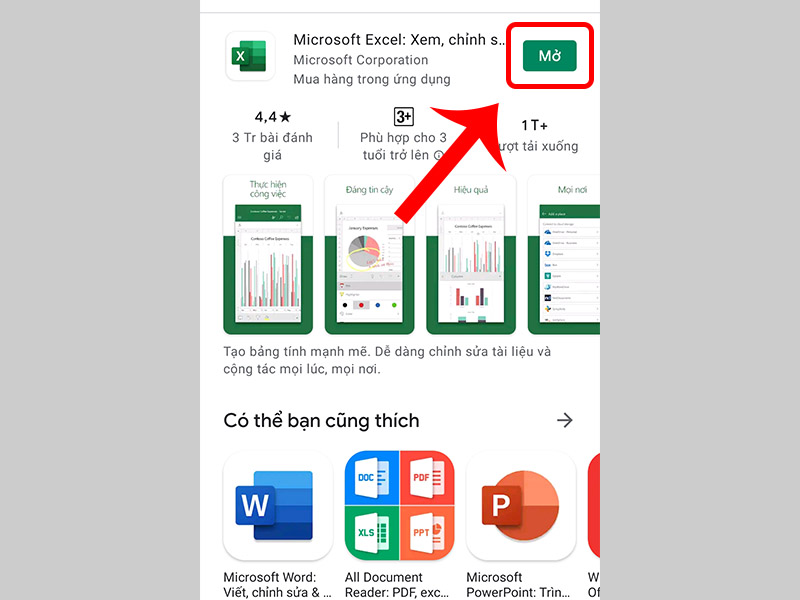Expand Có thể bạn cũng thích with arrow

pyautogui.click(x=564, y=420)
